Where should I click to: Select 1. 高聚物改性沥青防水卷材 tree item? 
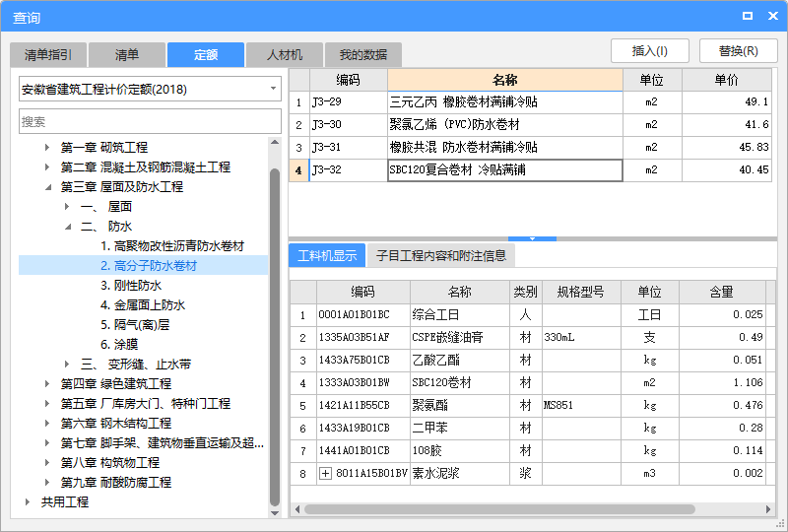[x=171, y=246]
